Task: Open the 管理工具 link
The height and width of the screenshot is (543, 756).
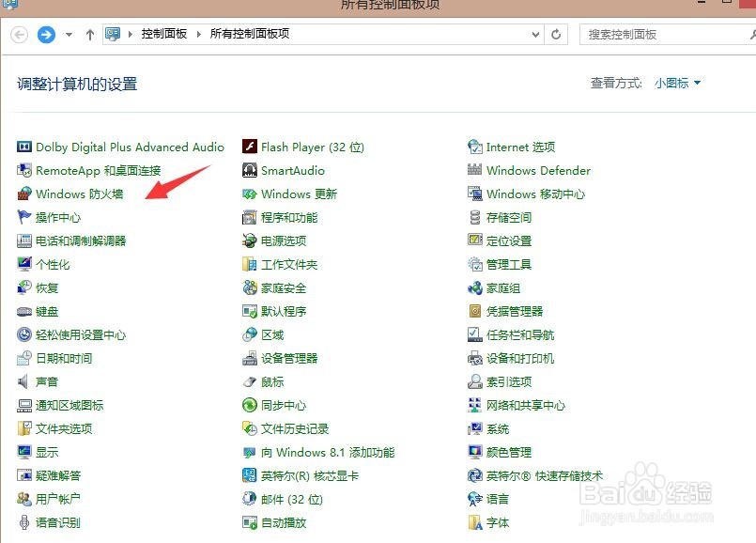Action: 509,265
